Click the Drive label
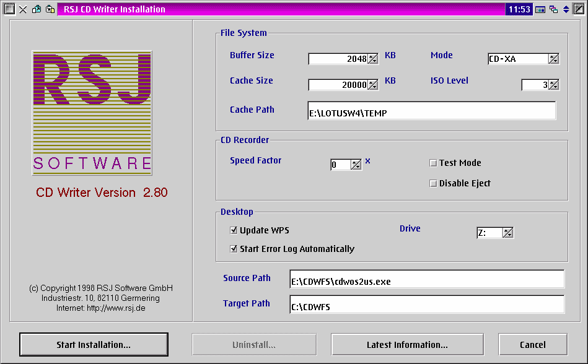The width and height of the screenshot is (588, 364). [x=410, y=228]
